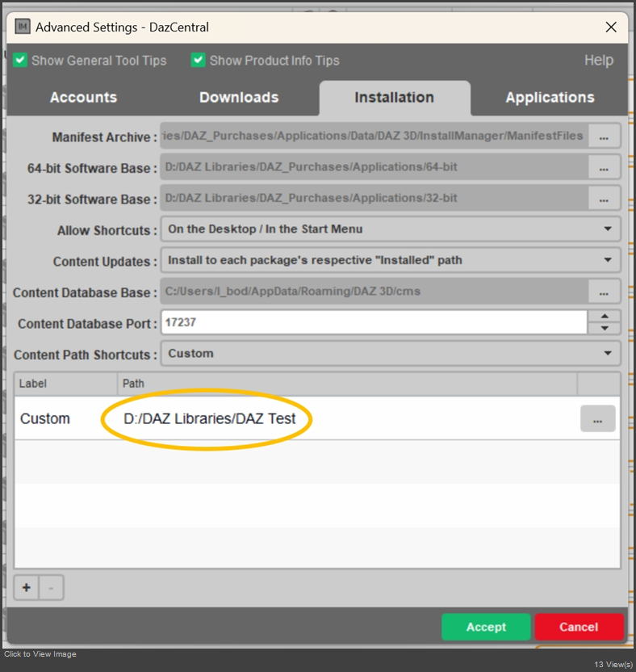This screenshot has width=636, height=672.
Task: Click the Manifest Archive path field
Action: 374,136
